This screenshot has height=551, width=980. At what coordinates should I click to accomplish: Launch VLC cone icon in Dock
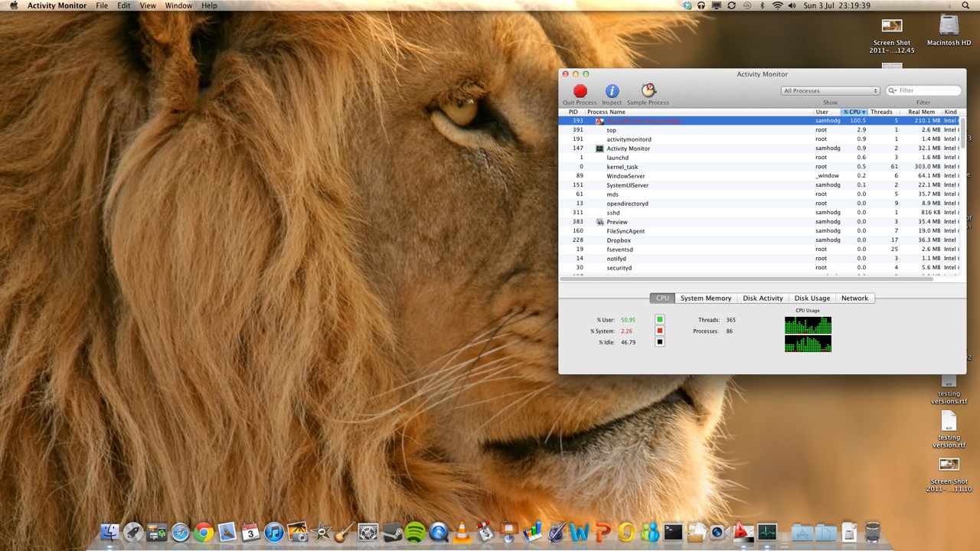[462, 532]
